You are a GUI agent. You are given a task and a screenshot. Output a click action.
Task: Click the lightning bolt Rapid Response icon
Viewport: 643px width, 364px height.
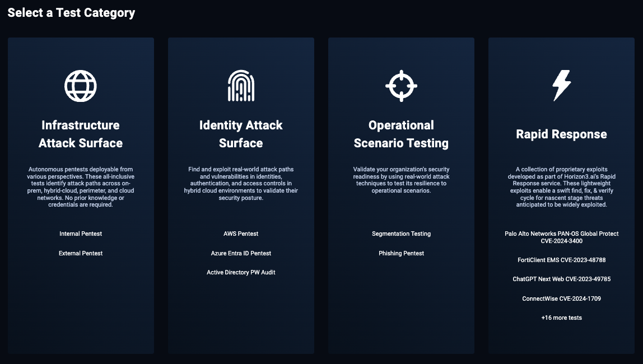(561, 85)
